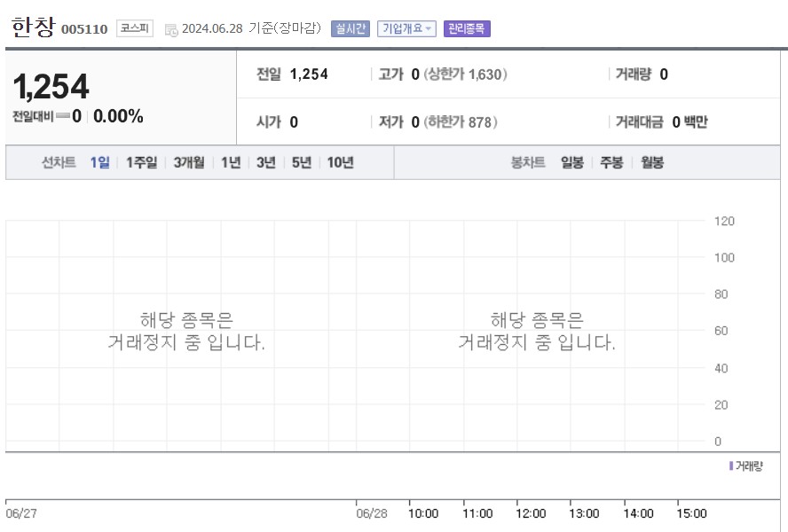Click the 06/28 date label on the axis
The height and width of the screenshot is (532, 788).
pyautogui.click(x=372, y=513)
